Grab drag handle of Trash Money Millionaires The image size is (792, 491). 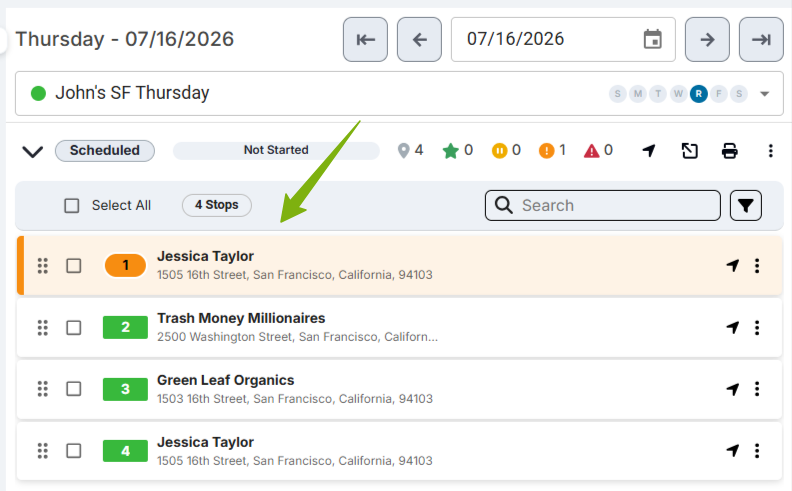click(x=43, y=328)
